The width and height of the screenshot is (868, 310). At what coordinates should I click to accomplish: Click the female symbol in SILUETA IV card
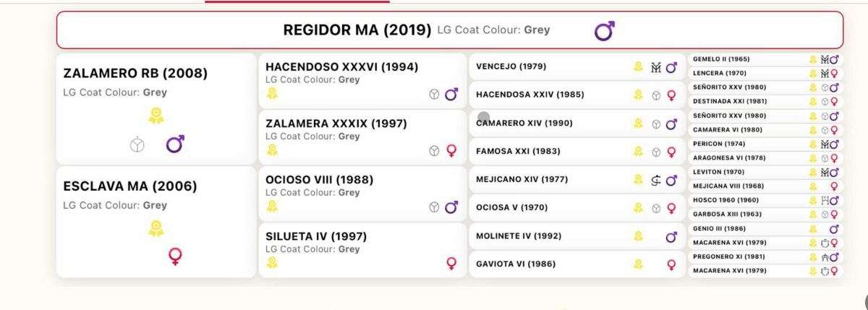point(453,264)
